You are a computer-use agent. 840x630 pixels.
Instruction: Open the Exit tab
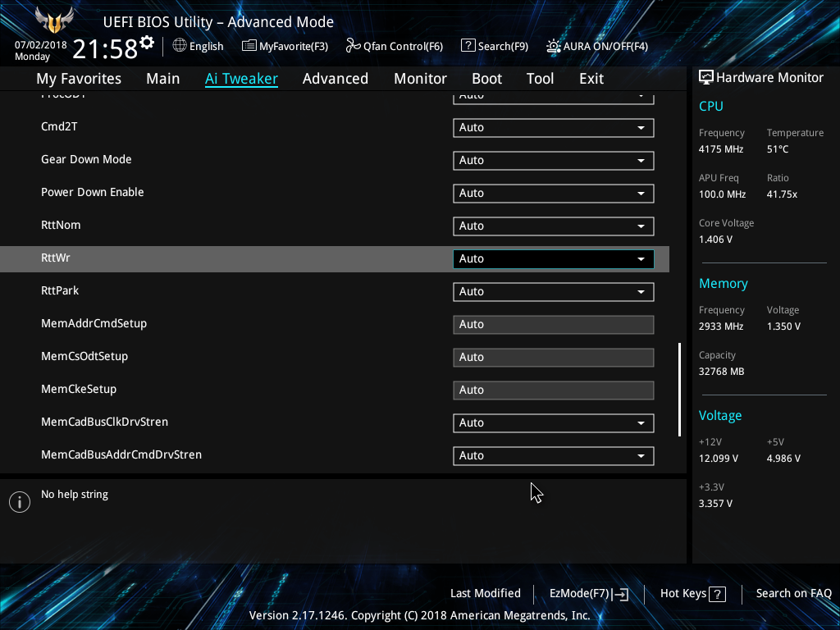(591, 79)
